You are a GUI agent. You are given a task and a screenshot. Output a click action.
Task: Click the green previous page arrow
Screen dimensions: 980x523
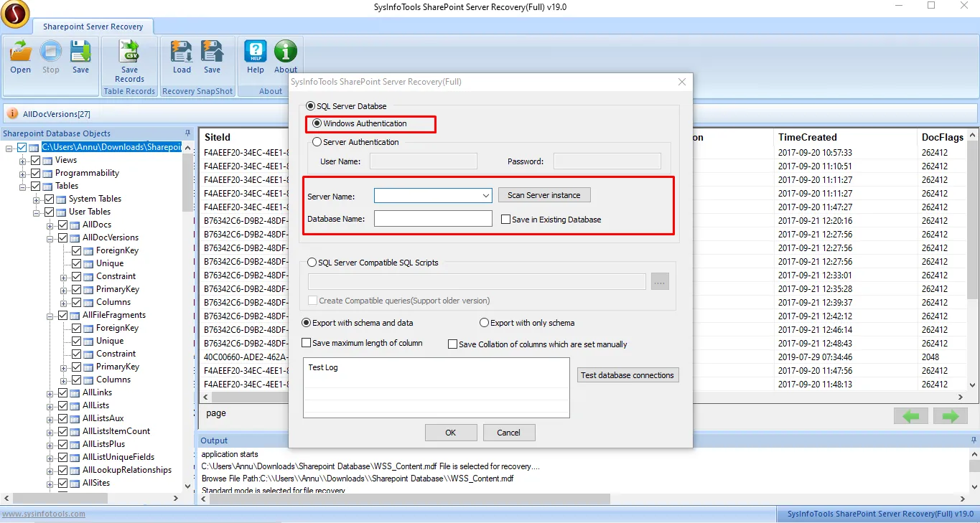point(911,416)
